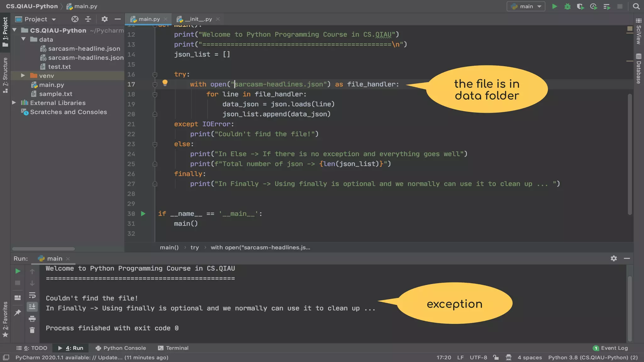Click the trash icon in Run panel
Screen dimensions: 644x362
coord(32,330)
